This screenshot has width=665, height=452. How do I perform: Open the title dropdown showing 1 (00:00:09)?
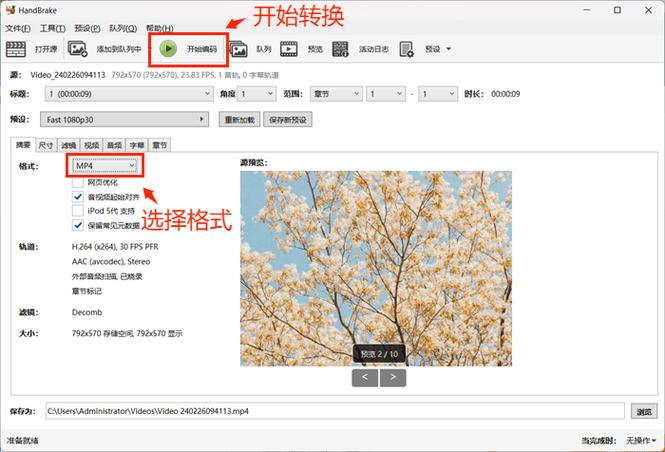coord(129,94)
